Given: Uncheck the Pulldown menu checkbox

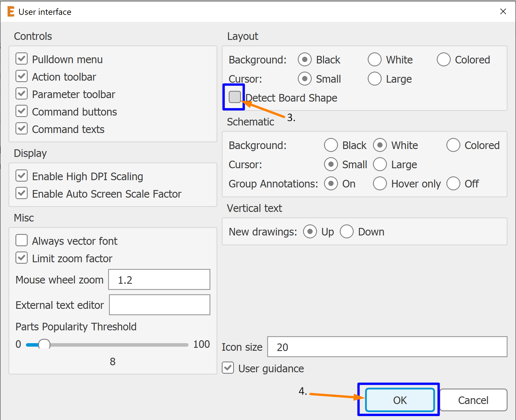Looking at the screenshot, I should click(x=22, y=59).
